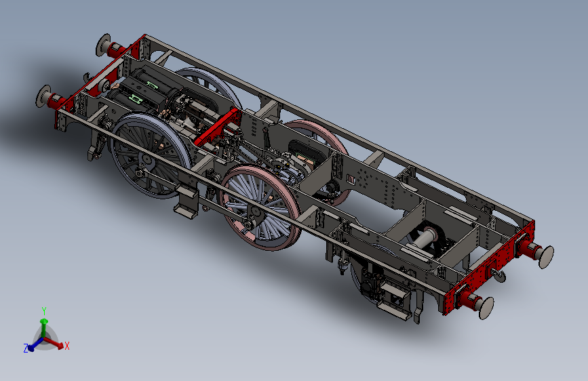Select the red cross-brace in the chassis middle
The height and width of the screenshot is (381, 588).
pyautogui.click(x=218, y=127)
